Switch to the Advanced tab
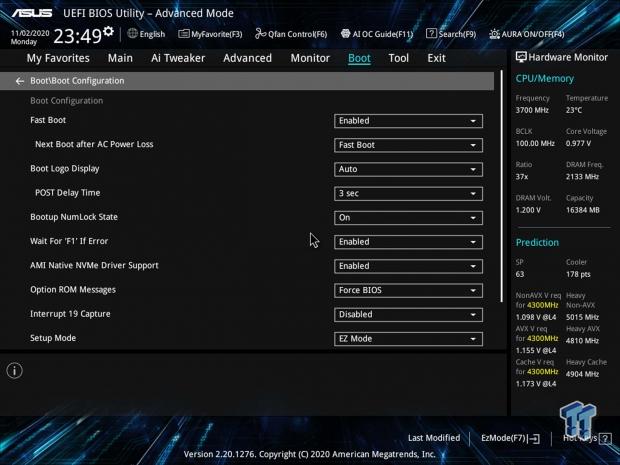The width and height of the screenshot is (620, 465). coord(248,58)
